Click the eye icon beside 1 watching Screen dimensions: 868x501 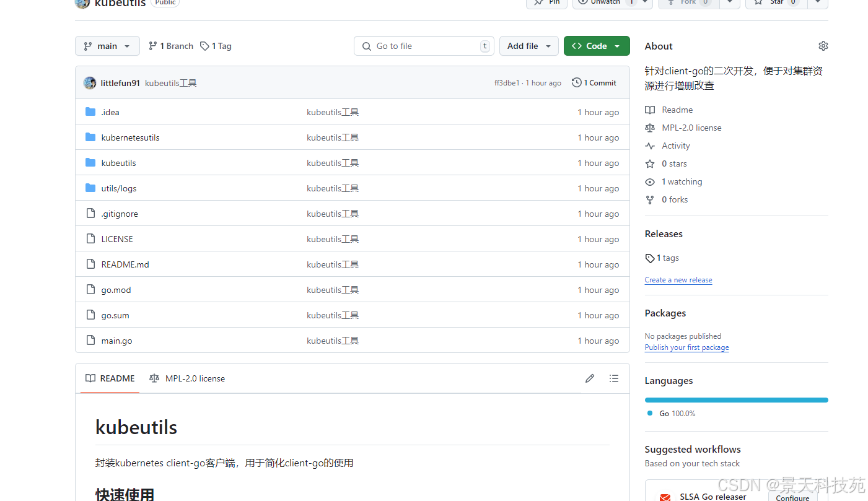[x=650, y=181]
